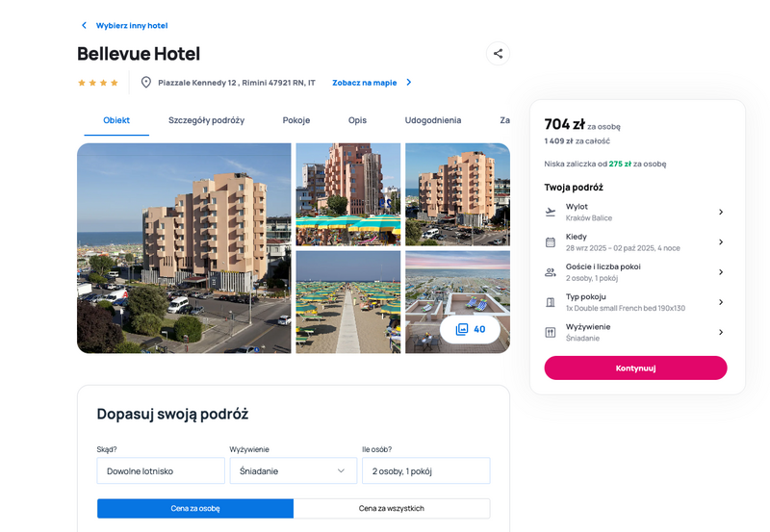Click the back arrow next to Wybierz inny hotel
The width and height of the screenshot is (770, 532).
84,25
